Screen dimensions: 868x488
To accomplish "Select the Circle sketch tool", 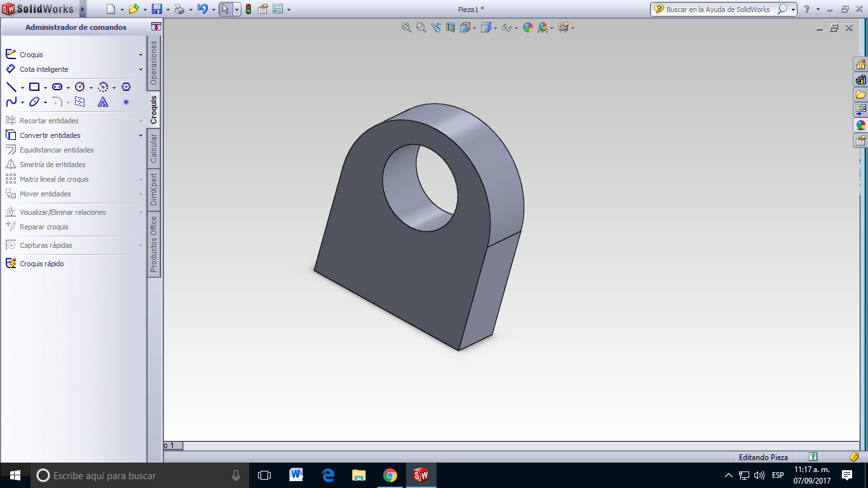I will point(80,87).
